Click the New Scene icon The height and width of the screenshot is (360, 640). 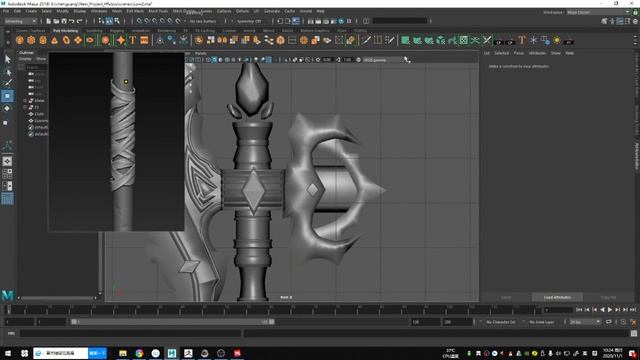point(49,21)
